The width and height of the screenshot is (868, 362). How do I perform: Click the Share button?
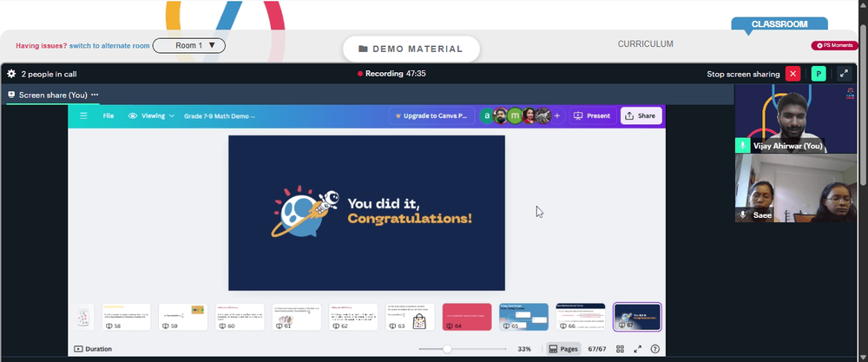(x=641, y=115)
